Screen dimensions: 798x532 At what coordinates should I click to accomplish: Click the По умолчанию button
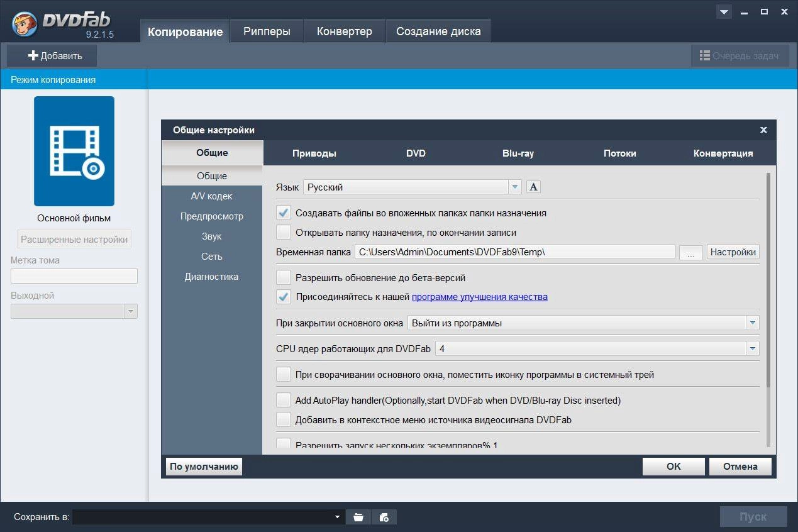click(x=204, y=467)
